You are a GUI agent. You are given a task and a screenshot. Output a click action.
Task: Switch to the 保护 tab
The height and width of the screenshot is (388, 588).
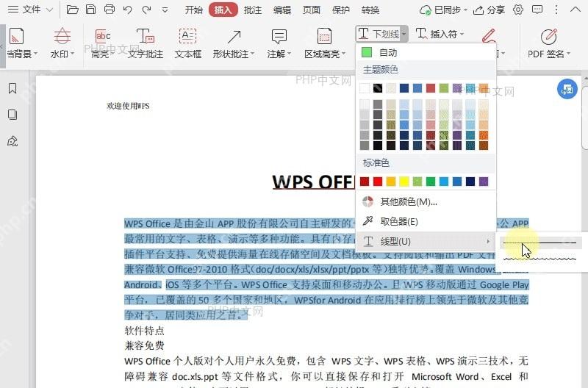point(340,10)
